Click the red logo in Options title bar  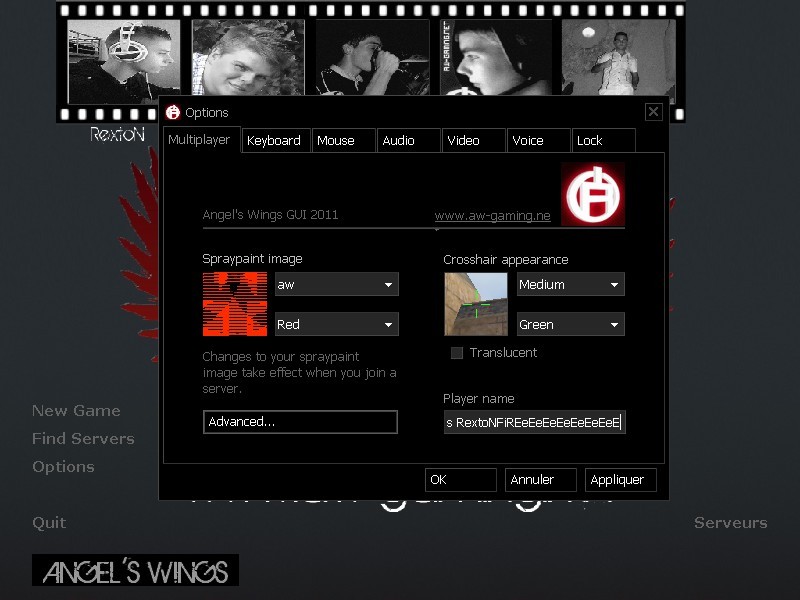[x=173, y=112]
